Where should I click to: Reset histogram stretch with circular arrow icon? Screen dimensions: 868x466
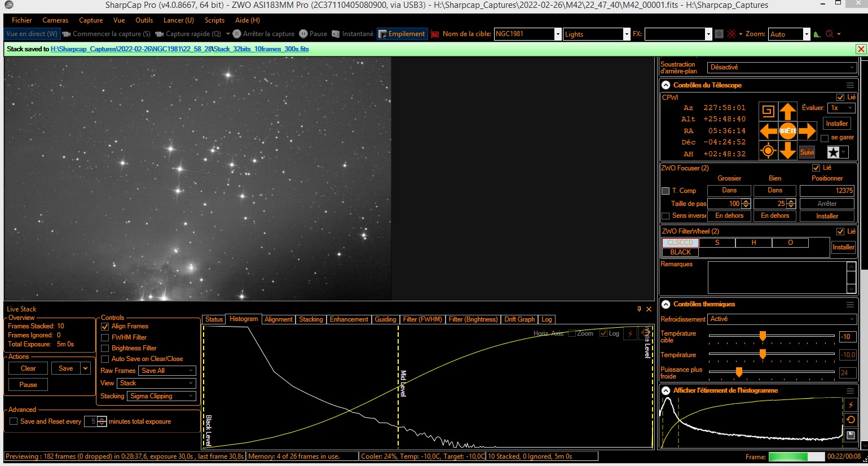[851, 420]
